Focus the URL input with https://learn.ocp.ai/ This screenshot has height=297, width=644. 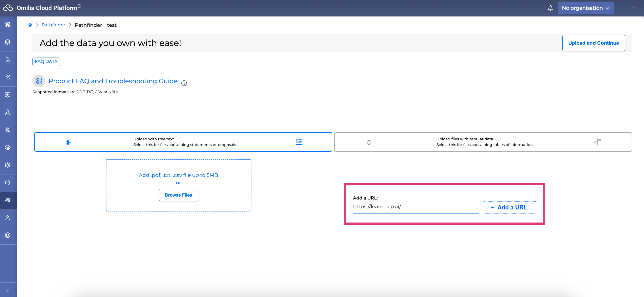(416, 207)
